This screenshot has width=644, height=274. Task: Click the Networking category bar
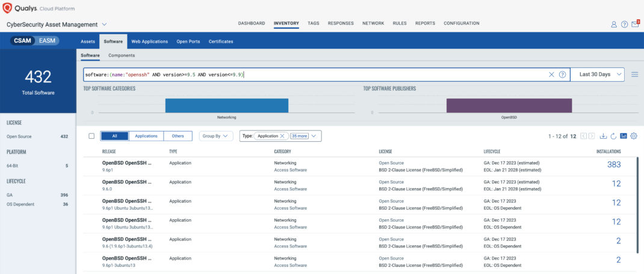pos(227,105)
